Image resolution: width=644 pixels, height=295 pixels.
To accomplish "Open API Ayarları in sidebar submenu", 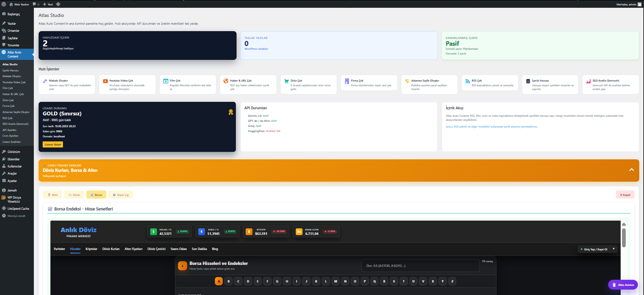I will [x=9, y=130].
